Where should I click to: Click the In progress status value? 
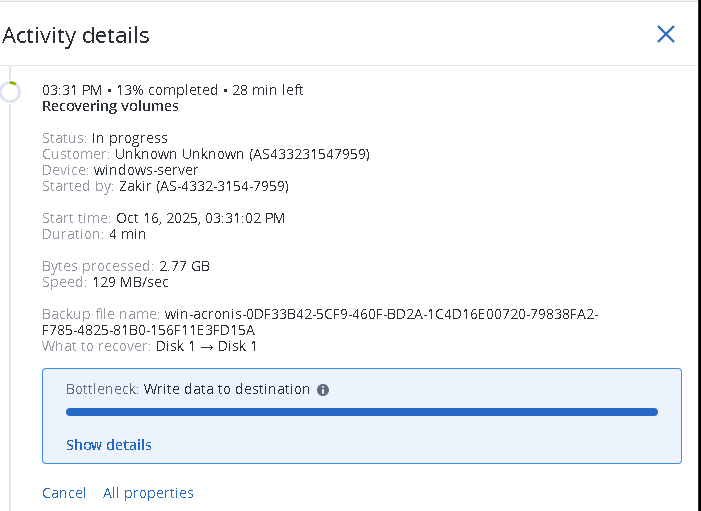[130, 138]
